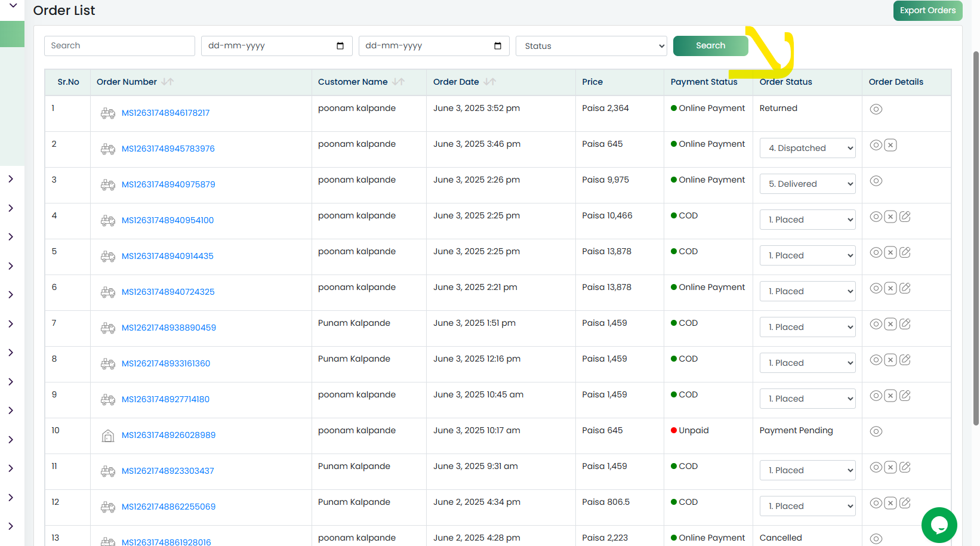
Task: View details of order MS12631748940975879
Action: point(876,181)
